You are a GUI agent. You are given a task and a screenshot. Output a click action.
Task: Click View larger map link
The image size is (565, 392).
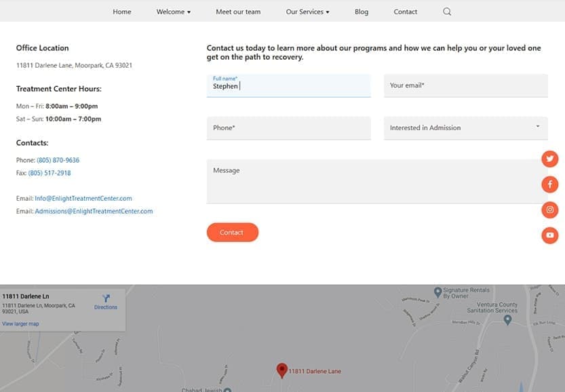coord(20,324)
